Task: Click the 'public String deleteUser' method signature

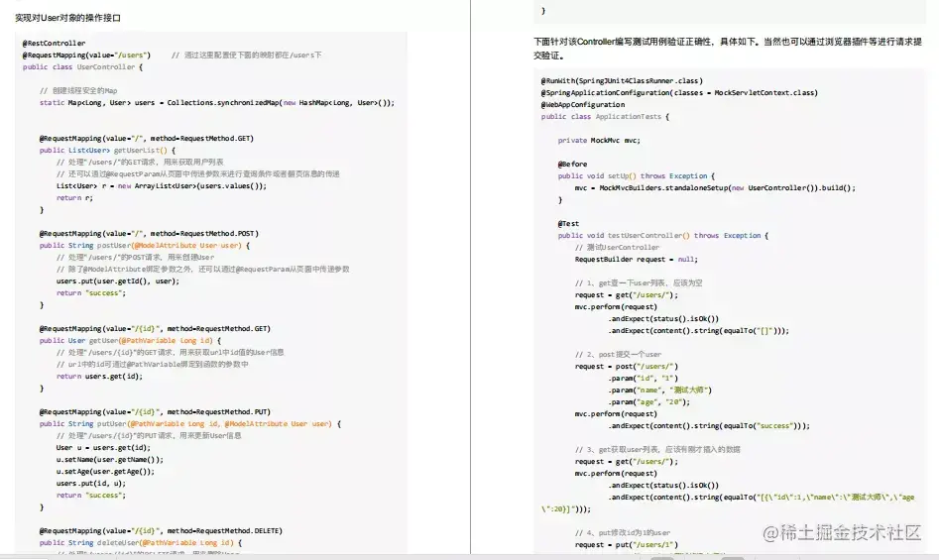Action: (141, 542)
